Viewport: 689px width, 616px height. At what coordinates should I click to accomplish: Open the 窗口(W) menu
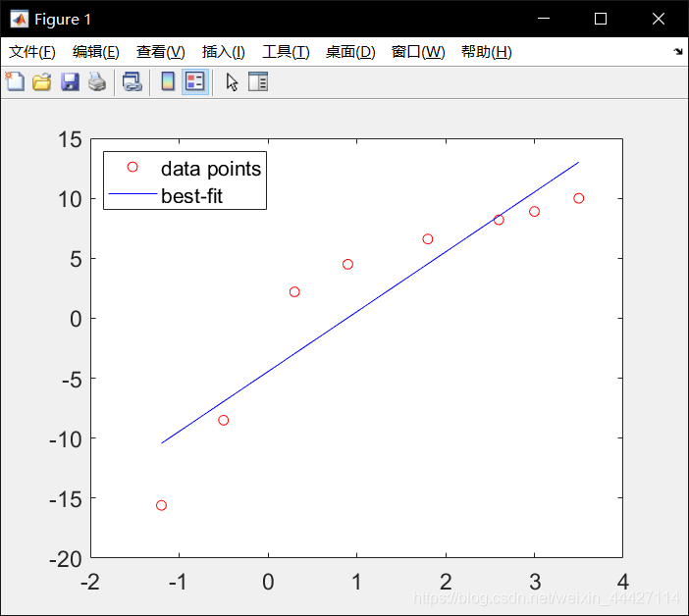coord(418,52)
